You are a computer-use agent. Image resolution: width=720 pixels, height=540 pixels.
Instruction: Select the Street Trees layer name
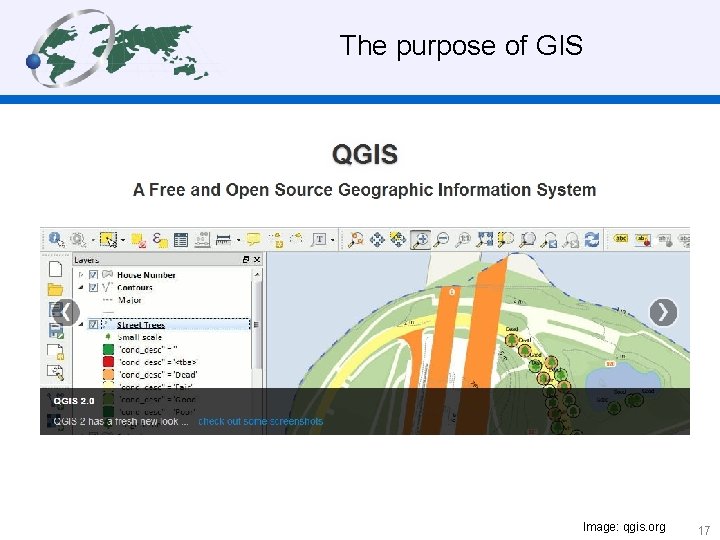[141, 325]
